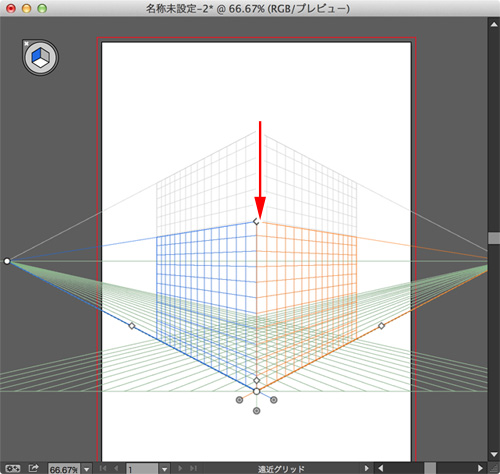Expand the 遠近グリッド status bar popup arrow

click(x=367, y=468)
